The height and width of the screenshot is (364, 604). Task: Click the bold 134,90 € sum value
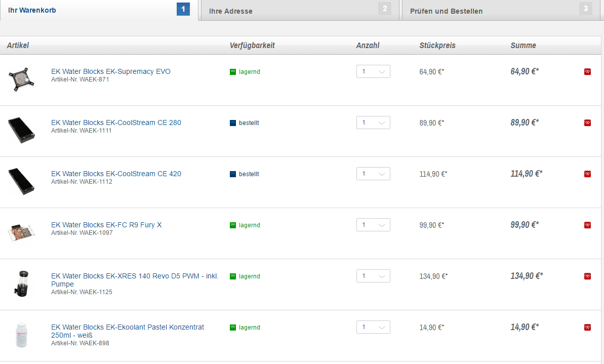[527, 276]
